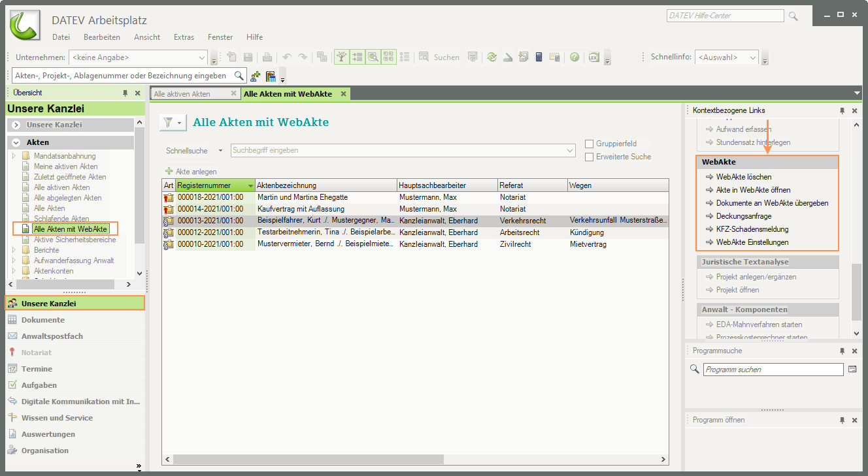This screenshot has height=476, width=868.
Task: Open the Unternehmen combo box
Action: tap(138, 57)
